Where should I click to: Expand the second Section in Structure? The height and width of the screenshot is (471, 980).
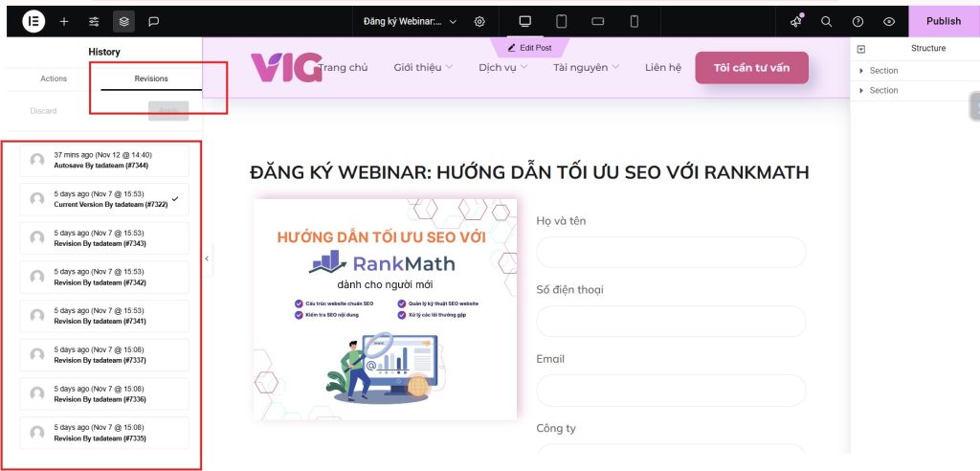pos(861,91)
